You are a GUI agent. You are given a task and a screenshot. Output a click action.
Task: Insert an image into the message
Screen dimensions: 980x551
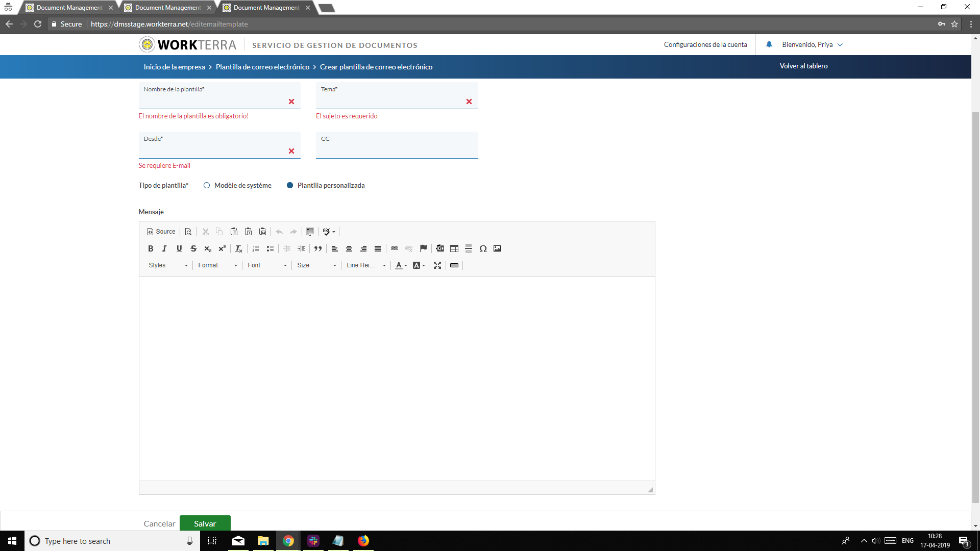[x=497, y=248]
